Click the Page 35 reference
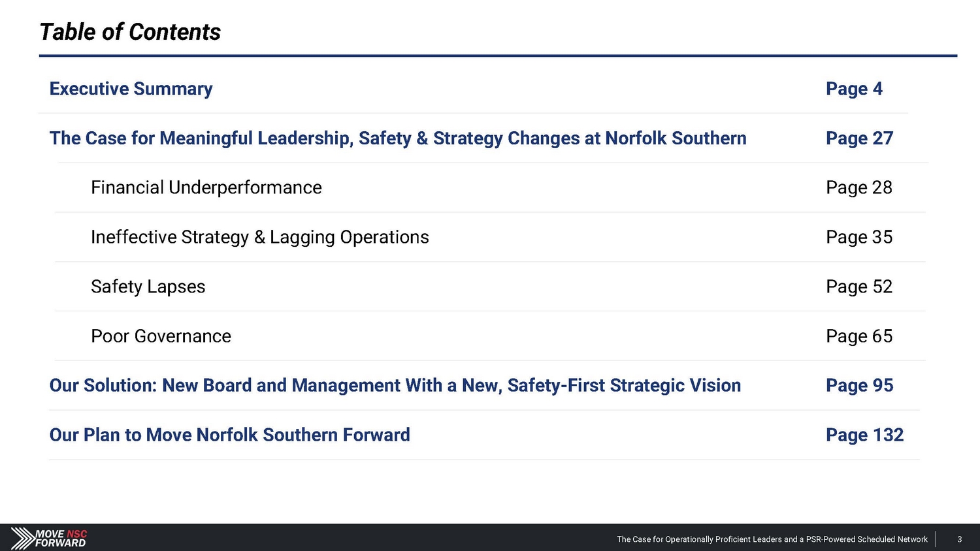Image resolution: width=980 pixels, height=551 pixels. pyautogui.click(x=858, y=237)
